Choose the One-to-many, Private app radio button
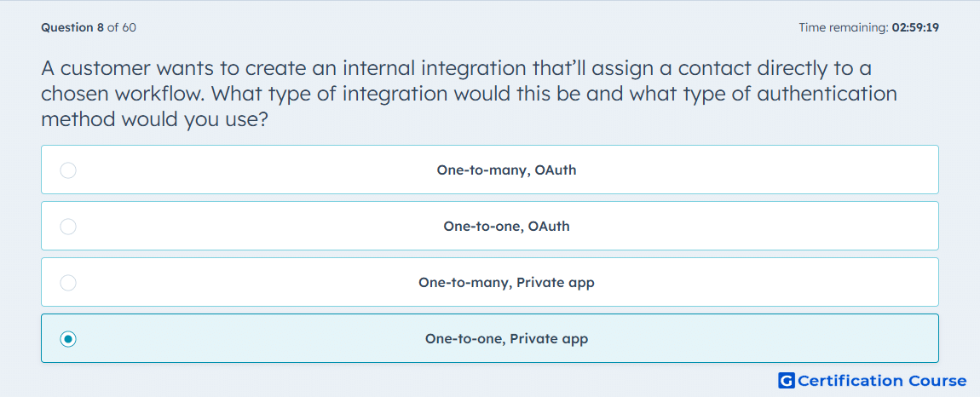Image resolution: width=980 pixels, height=397 pixels. [68, 283]
